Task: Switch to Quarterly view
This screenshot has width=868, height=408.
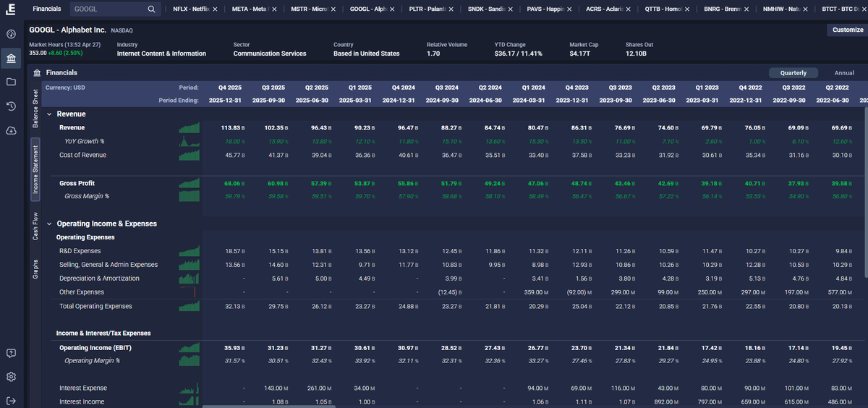Action: point(793,73)
